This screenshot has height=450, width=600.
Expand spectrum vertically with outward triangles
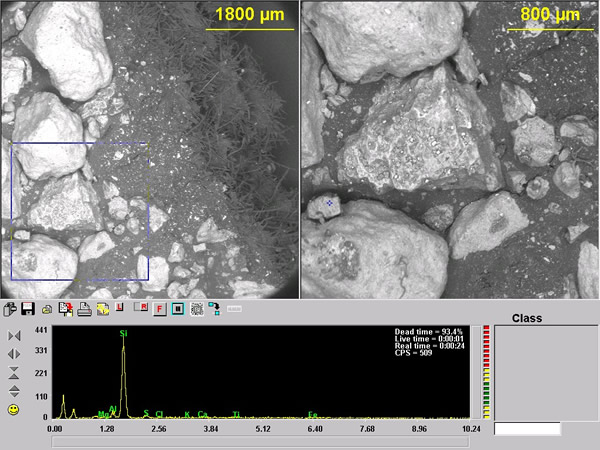coord(14,391)
